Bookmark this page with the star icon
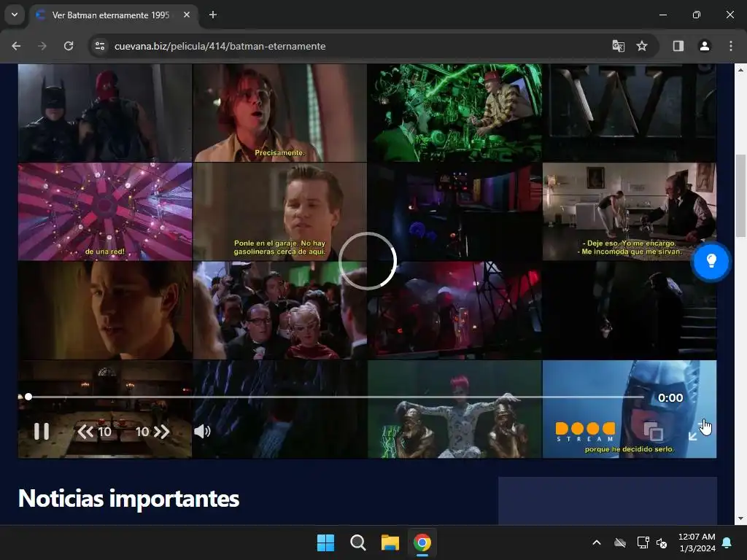This screenshot has height=560, width=747. click(x=642, y=46)
